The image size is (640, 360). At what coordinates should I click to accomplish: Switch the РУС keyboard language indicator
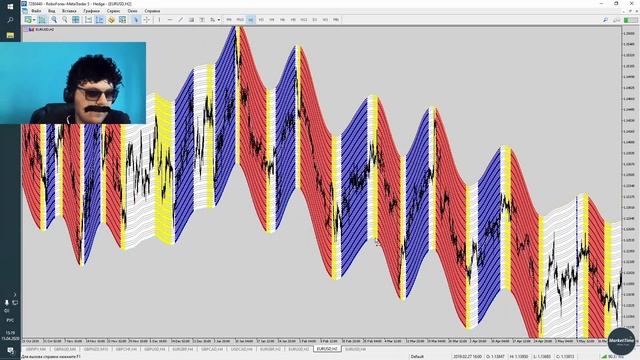coord(10,320)
